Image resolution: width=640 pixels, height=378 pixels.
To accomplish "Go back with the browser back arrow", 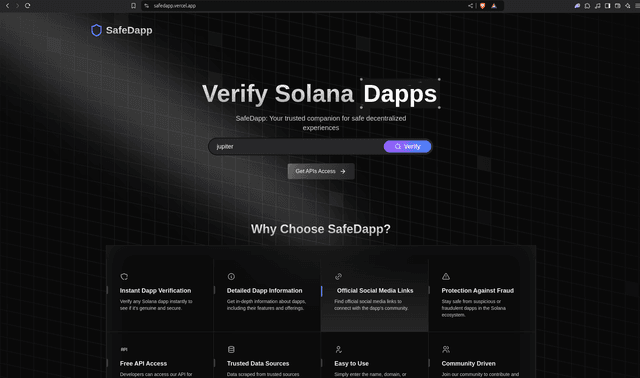I will pos(7,6).
